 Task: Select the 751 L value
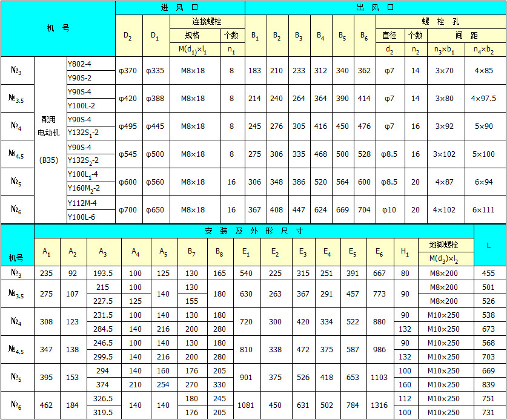[489, 398]
